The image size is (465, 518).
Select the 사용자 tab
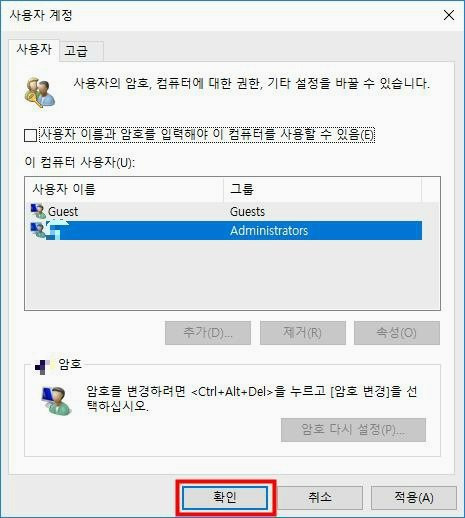pos(34,50)
